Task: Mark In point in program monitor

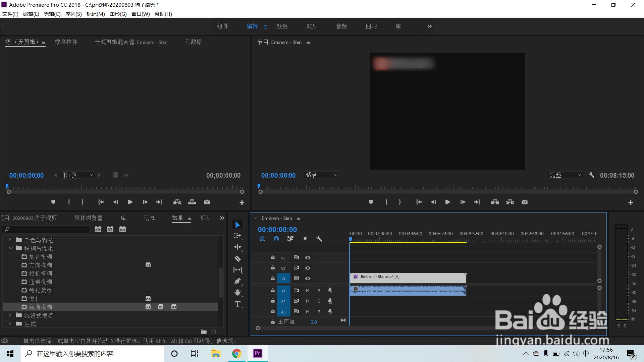Action: [386, 202]
